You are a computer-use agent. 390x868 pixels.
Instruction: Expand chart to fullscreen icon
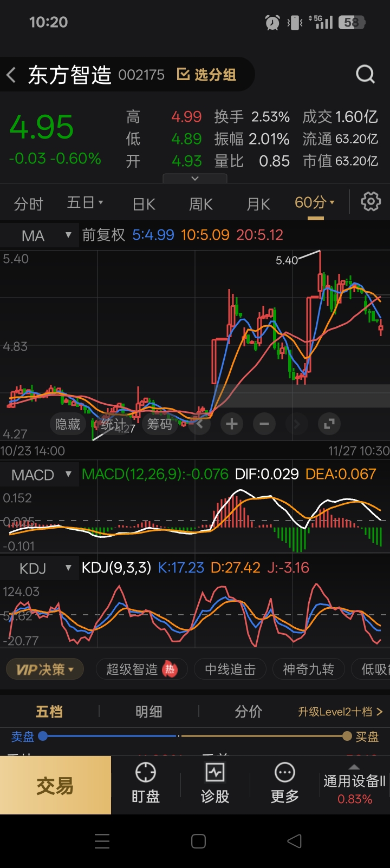click(x=329, y=424)
